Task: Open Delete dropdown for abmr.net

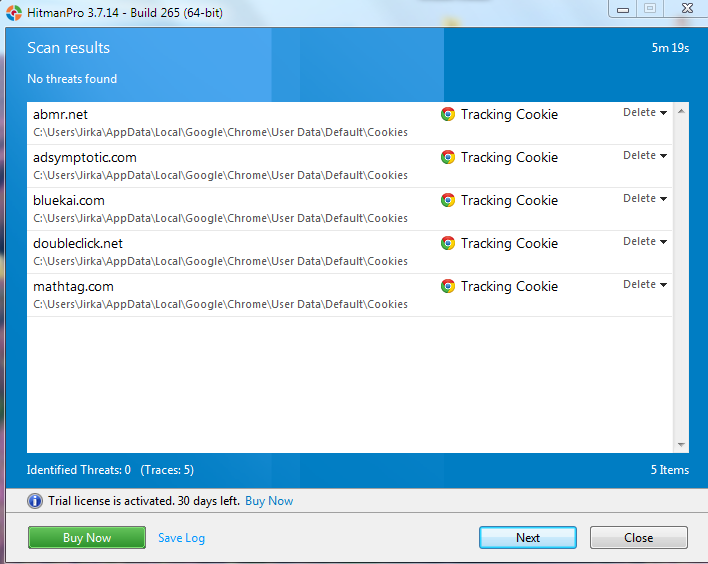Action: tap(645, 112)
